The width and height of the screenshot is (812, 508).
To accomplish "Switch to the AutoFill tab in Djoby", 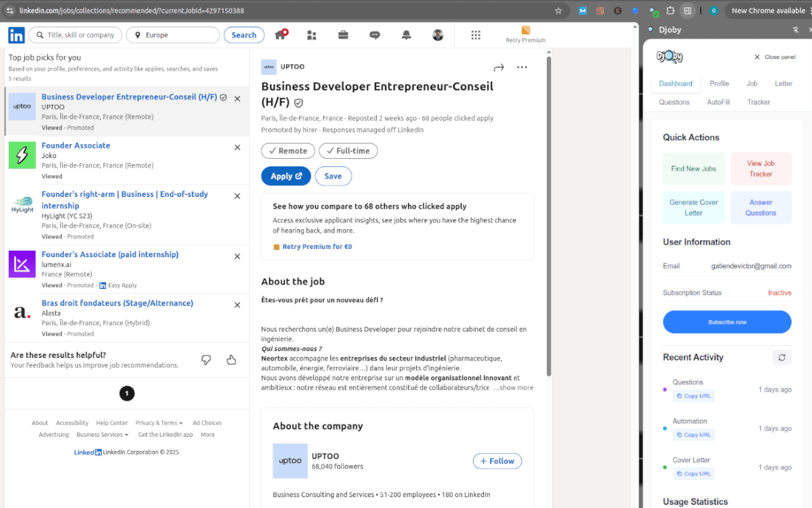I will point(718,102).
